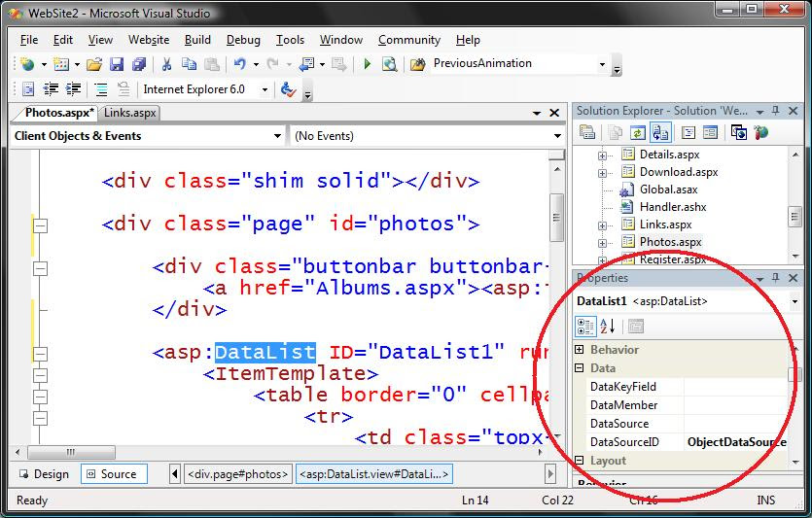The height and width of the screenshot is (518, 812).
Task: Click the Copy Web Site icon
Action: click(738, 132)
